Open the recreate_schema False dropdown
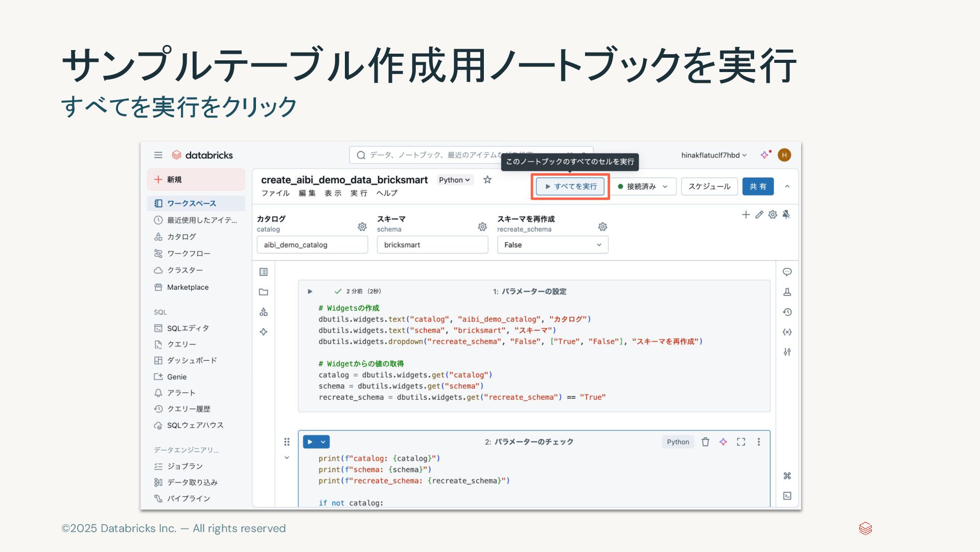The height and width of the screenshot is (552, 980). [x=553, y=245]
